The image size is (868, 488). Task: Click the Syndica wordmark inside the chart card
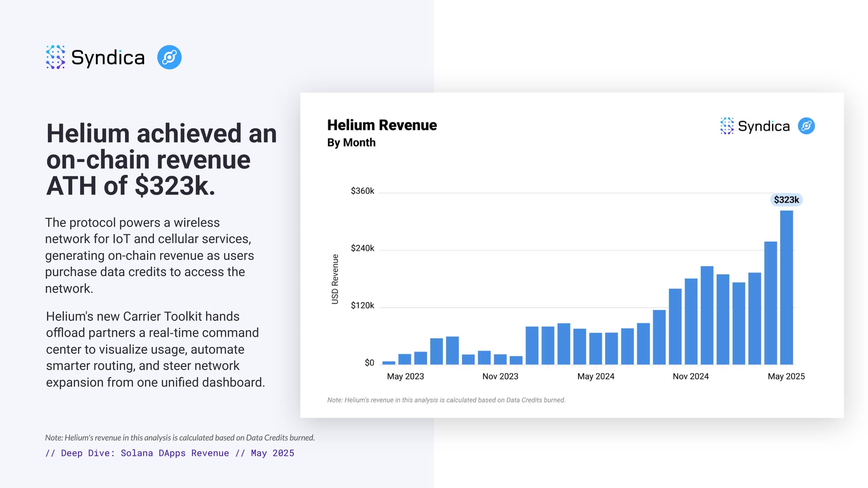point(764,126)
